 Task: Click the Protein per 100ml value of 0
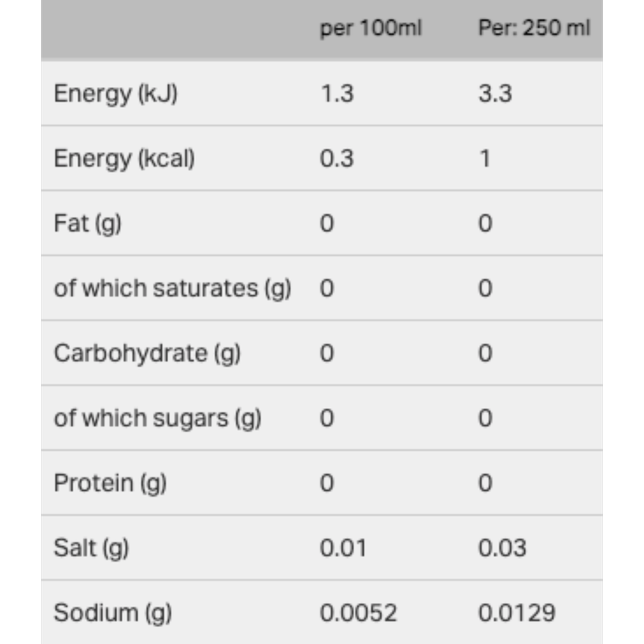click(x=327, y=482)
